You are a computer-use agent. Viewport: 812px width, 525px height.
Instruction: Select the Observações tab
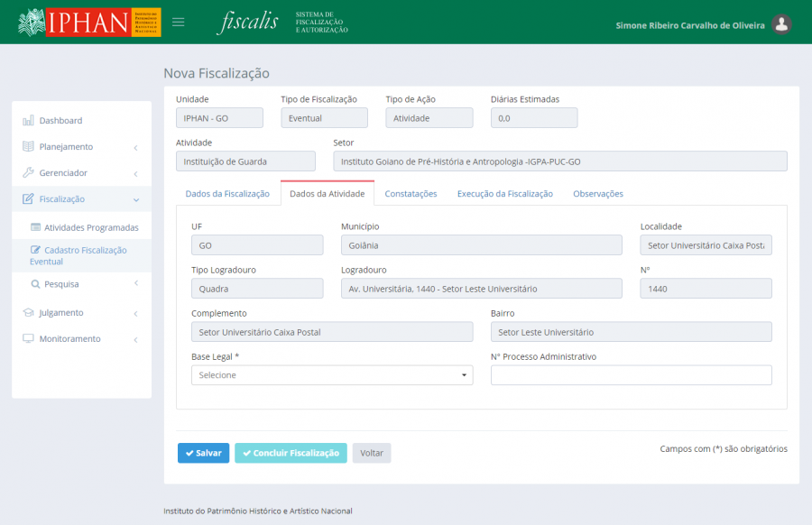[x=597, y=194]
